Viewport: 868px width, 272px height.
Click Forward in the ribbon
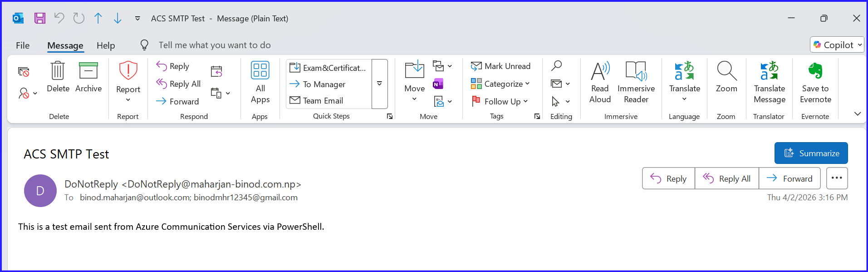(177, 101)
